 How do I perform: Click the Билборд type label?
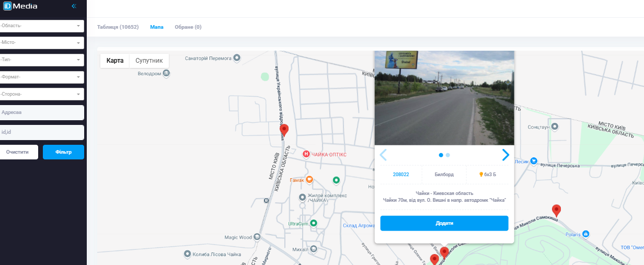point(444,175)
